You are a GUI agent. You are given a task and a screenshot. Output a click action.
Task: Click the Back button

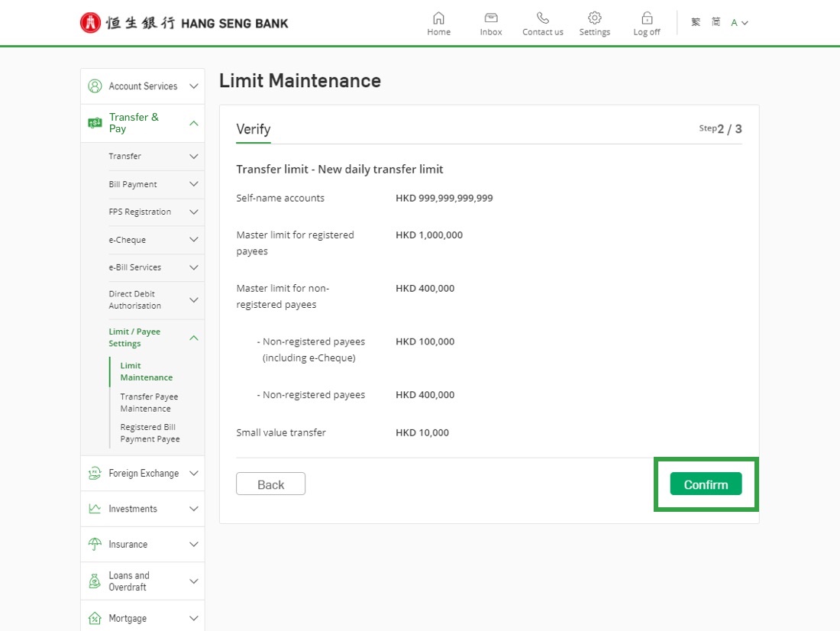(270, 484)
